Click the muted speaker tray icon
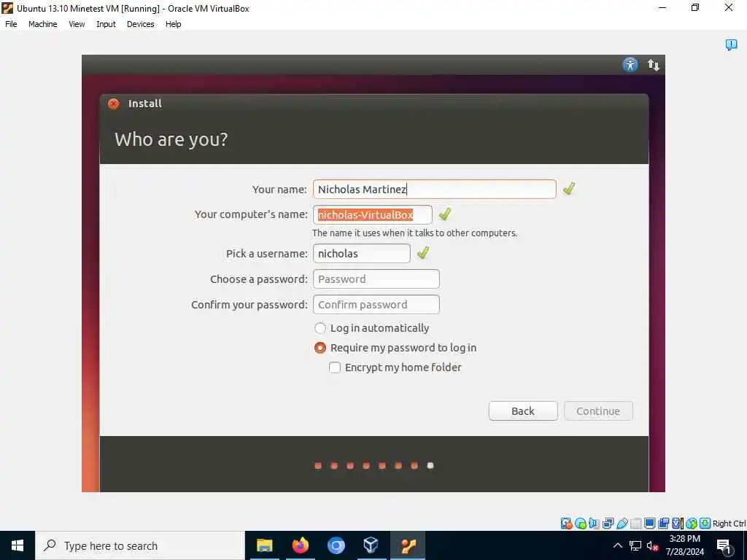747x560 pixels. (652, 545)
